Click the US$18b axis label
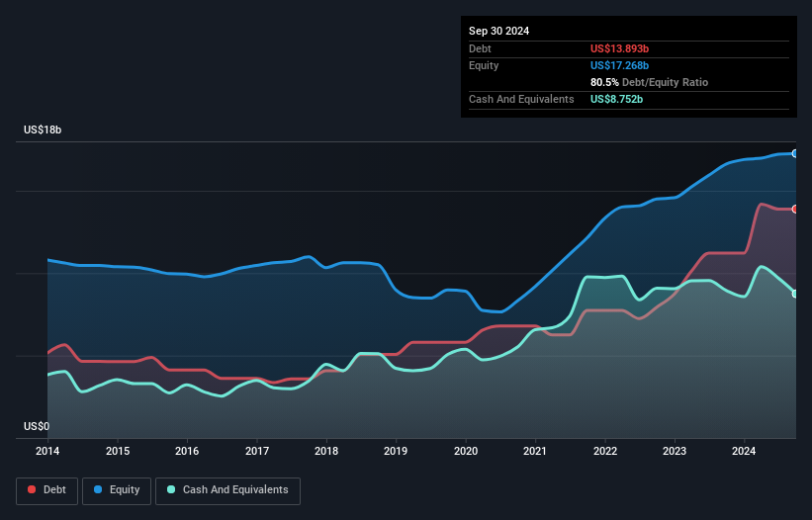Screen dimensions: 812x520 43,130
